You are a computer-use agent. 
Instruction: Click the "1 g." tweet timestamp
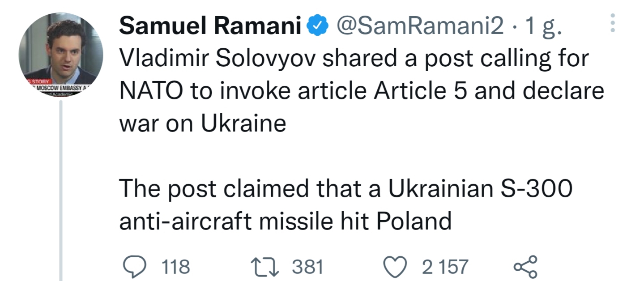coord(543,28)
